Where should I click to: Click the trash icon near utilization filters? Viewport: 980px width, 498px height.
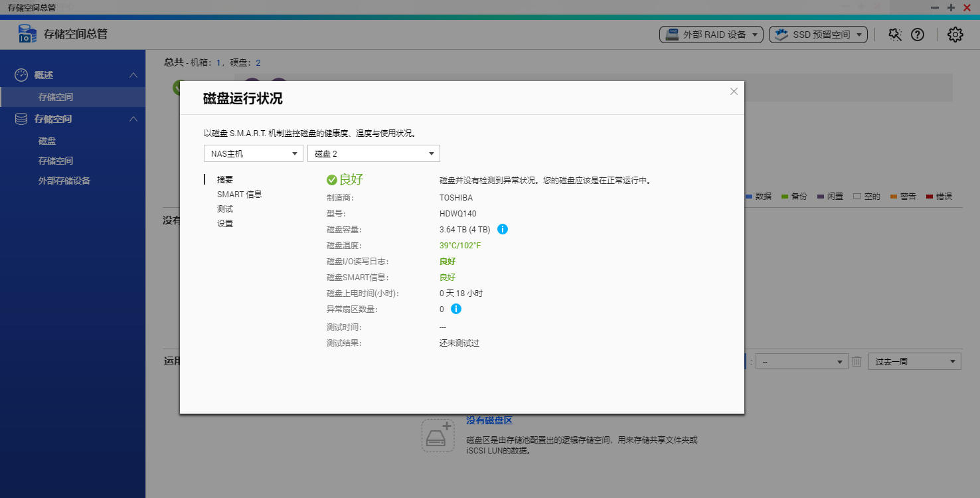(x=857, y=361)
